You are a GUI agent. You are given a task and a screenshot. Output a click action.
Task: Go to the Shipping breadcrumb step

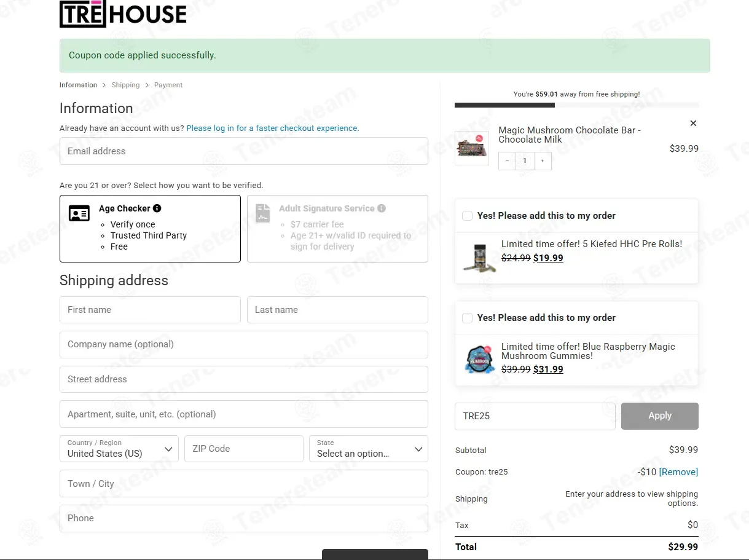125,85
